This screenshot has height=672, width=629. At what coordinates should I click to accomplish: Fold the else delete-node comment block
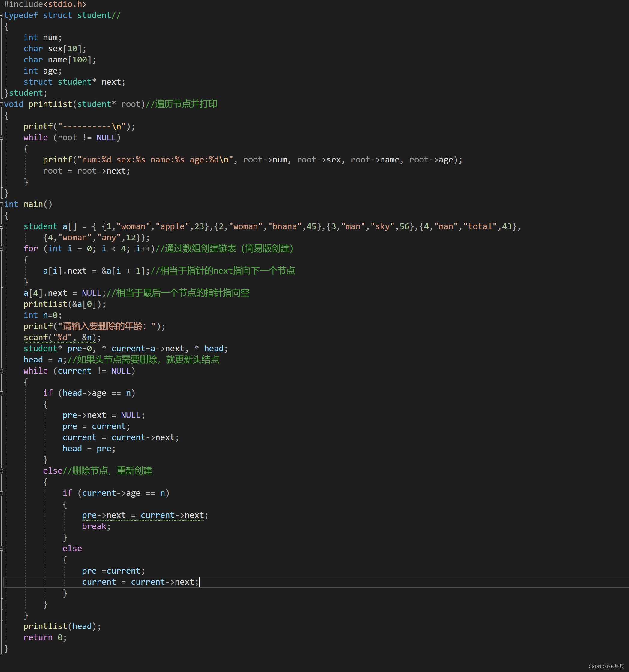2,471
